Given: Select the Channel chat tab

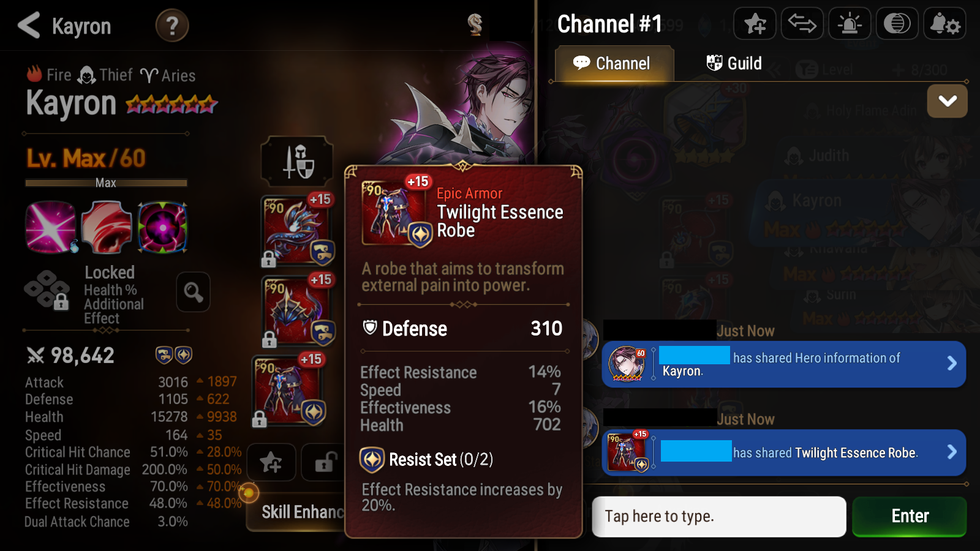Looking at the screenshot, I should (614, 64).
